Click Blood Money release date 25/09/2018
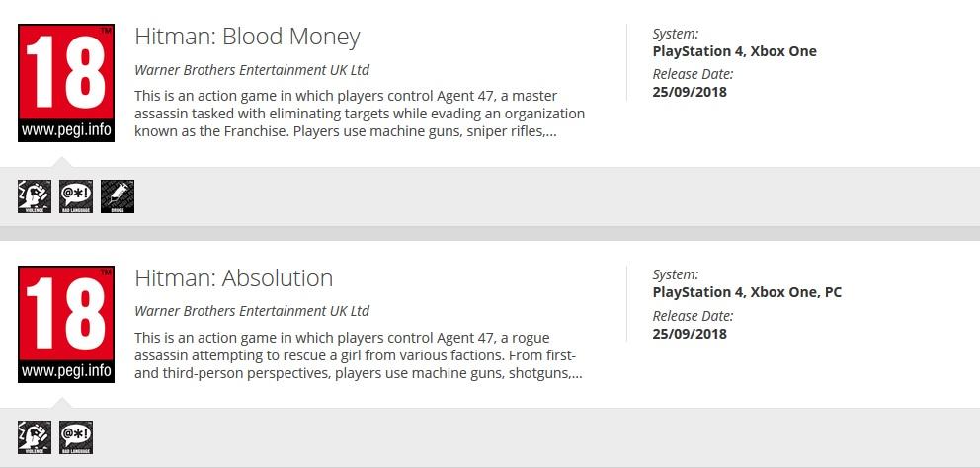 690,92
